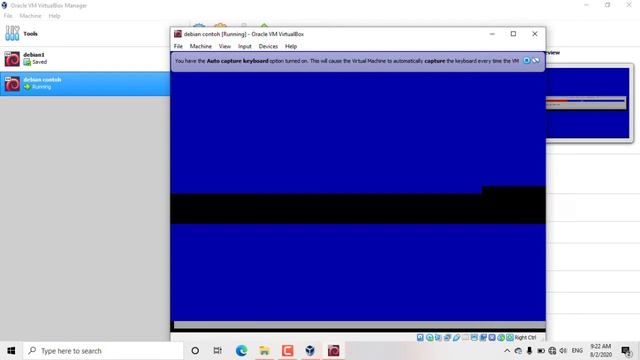Open the Windows Start menu
640x360 pixels.
tap(11, 351)
